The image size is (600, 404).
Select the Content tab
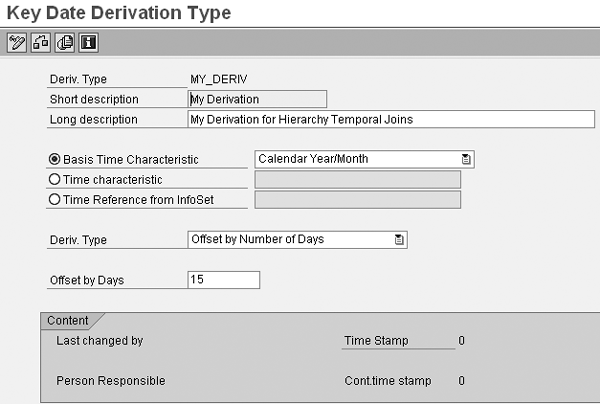(68, 321)
